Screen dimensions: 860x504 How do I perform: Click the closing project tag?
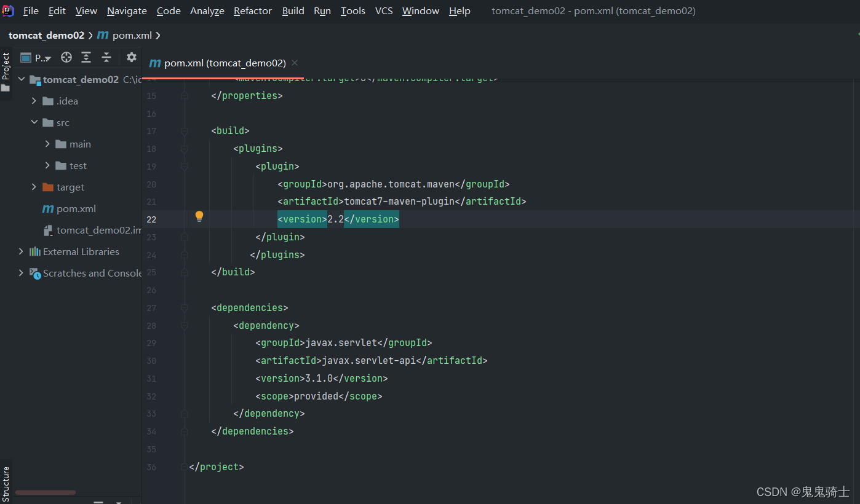217,467
